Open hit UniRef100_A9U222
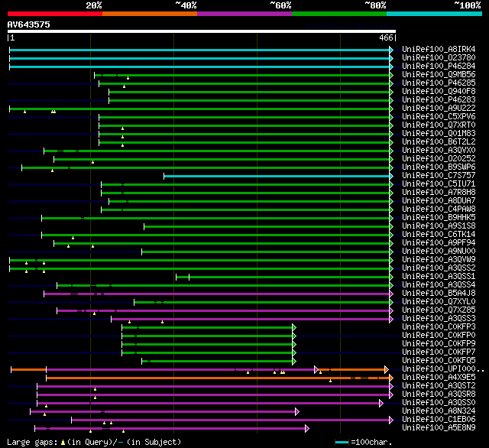Viewport: 489px width, 448px height. [x=439, y=109]
